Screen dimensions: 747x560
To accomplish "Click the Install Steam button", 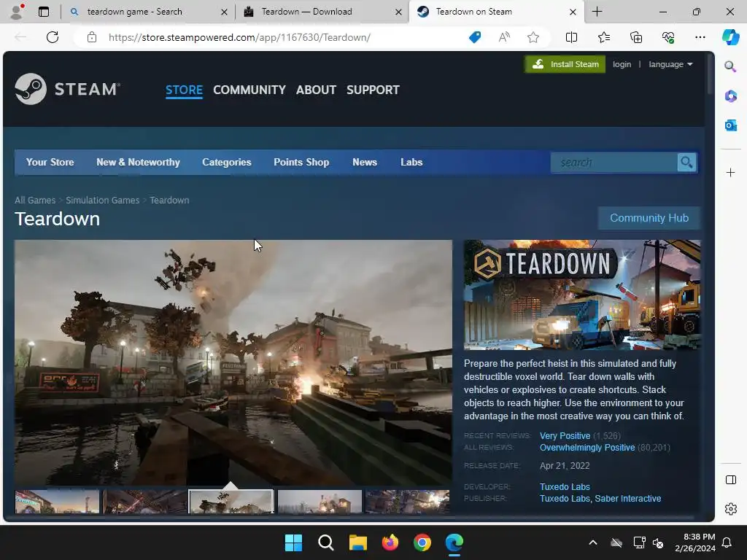I will click(565, 64).
